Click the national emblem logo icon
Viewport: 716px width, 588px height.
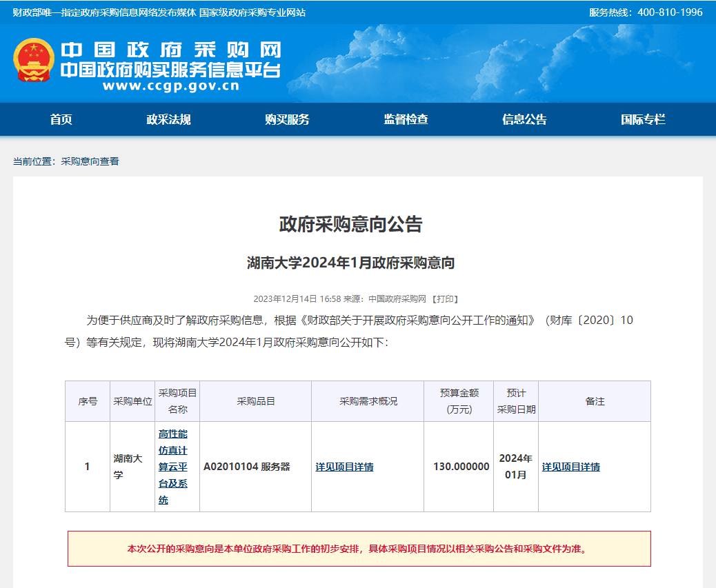click(x=34, y=60)
